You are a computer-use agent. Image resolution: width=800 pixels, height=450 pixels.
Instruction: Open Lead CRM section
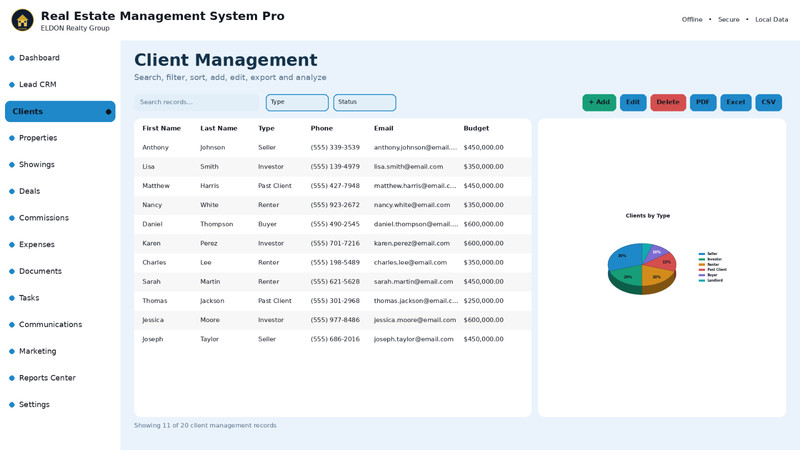(x=38, y=84)
